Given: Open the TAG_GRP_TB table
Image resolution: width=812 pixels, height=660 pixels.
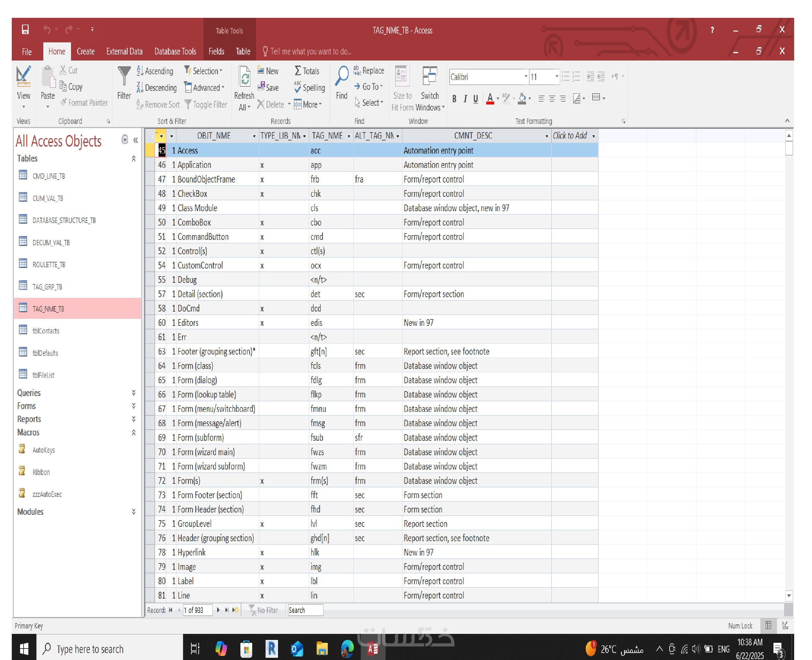Looking at the screenshot, I should point(47,287).
